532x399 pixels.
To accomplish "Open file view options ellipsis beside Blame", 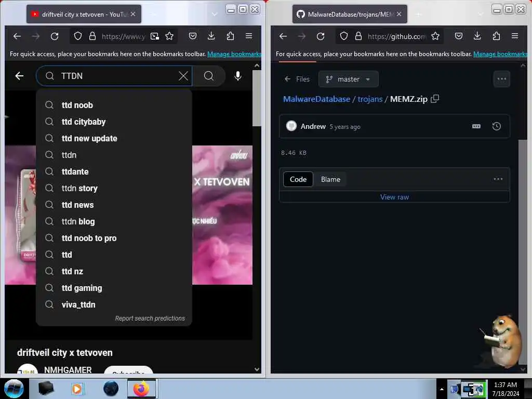I will (498, 179).
